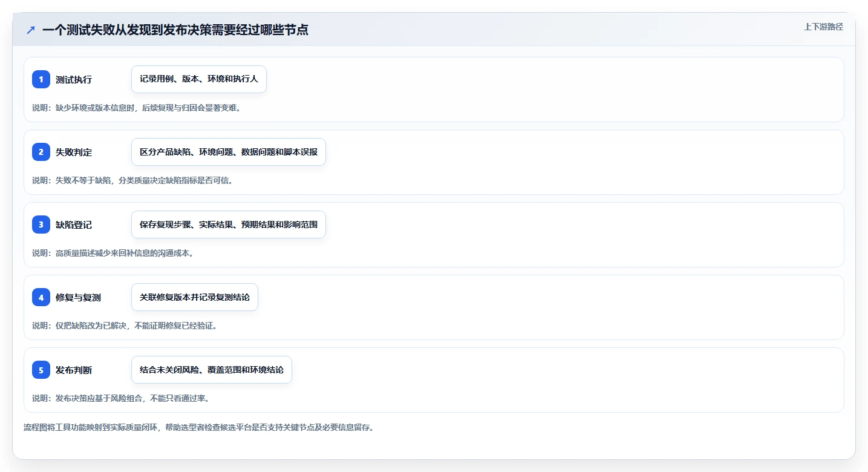Click the 修复与复测 step title
868x472 pixels.
pyautogui.click(x=78, y=298)
